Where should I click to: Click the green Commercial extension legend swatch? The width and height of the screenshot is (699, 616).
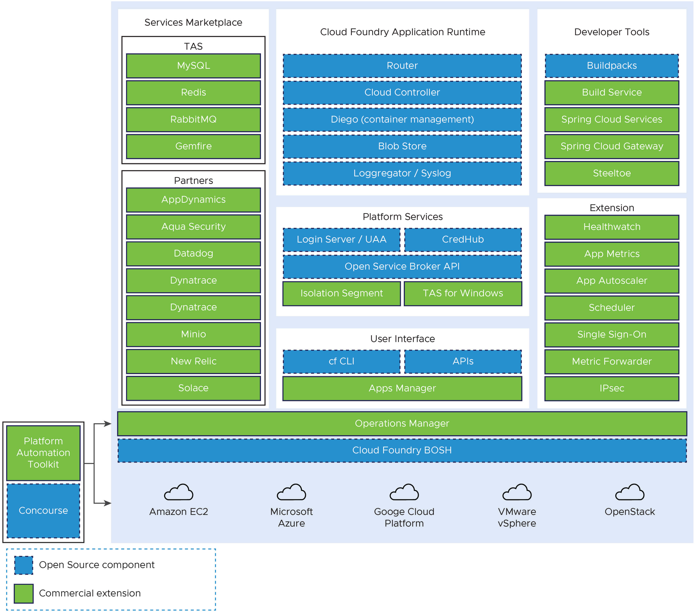24,593
